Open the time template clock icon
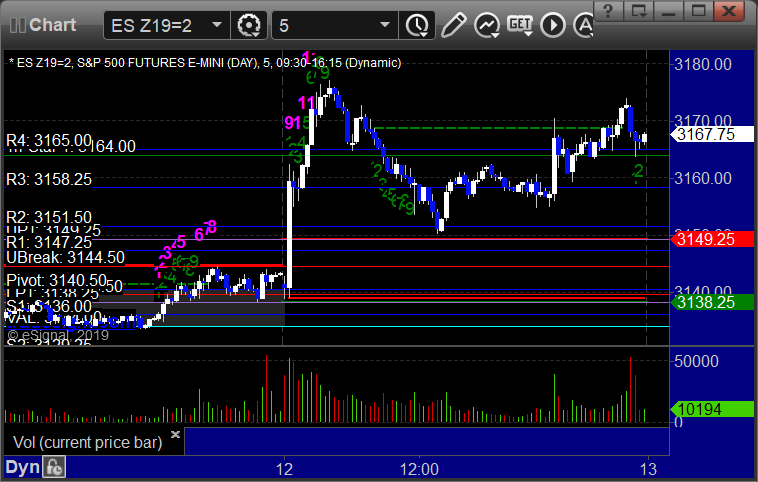Viewport: 758px width, 482px height. [x=417, y=25]
